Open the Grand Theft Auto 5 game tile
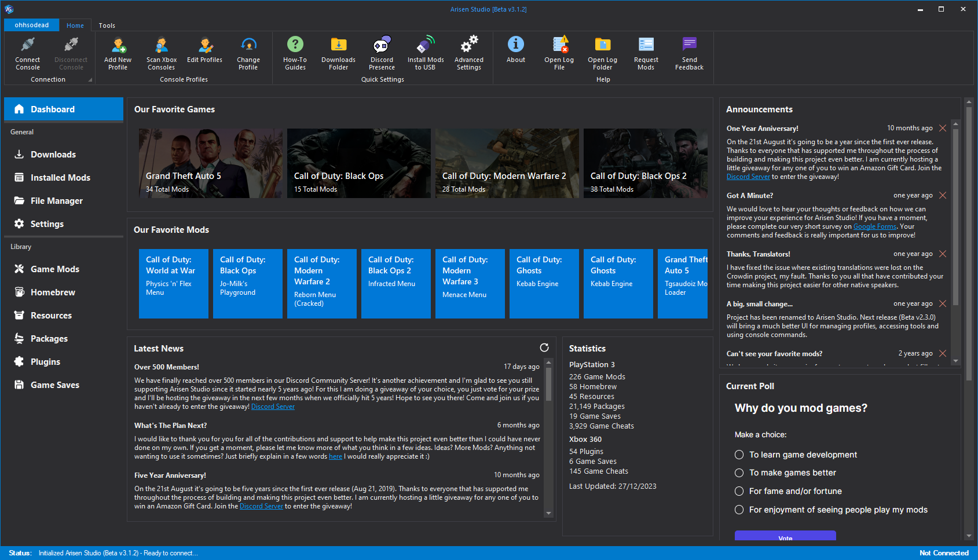Screen dimensions: 978x560 pyautogui.click(x=211, y=163)
